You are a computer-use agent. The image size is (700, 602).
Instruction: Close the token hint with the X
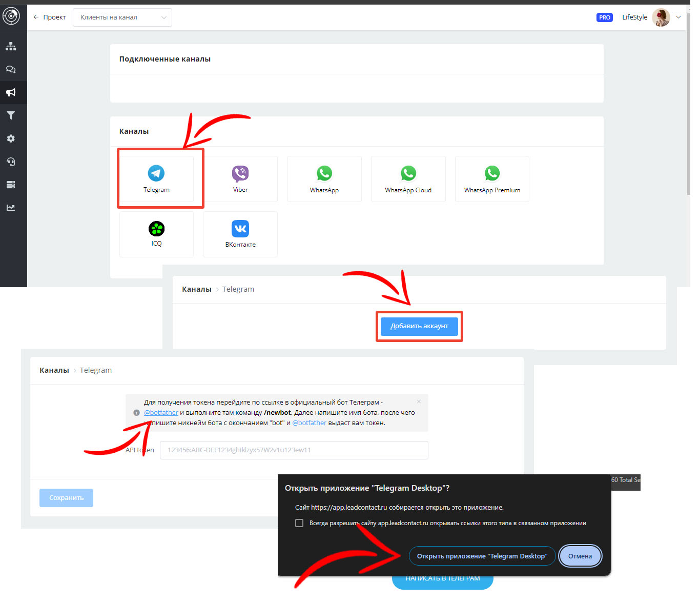point(419,402)
